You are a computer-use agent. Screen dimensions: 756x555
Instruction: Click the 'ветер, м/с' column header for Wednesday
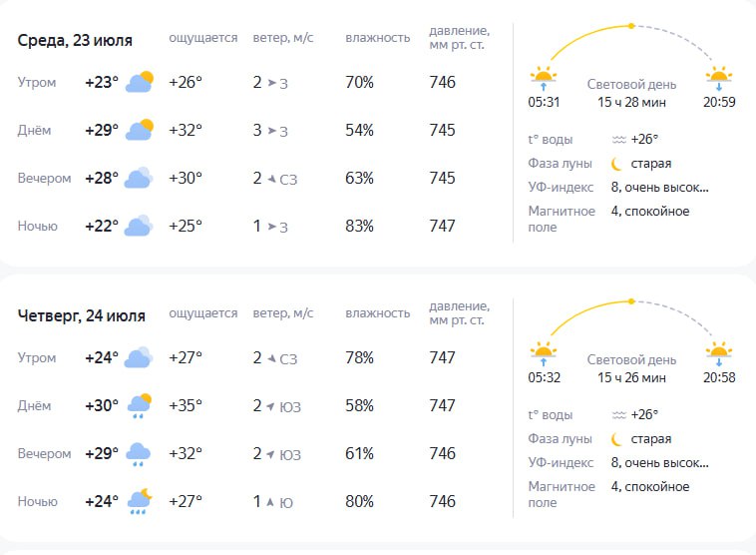tap(283, 38)
